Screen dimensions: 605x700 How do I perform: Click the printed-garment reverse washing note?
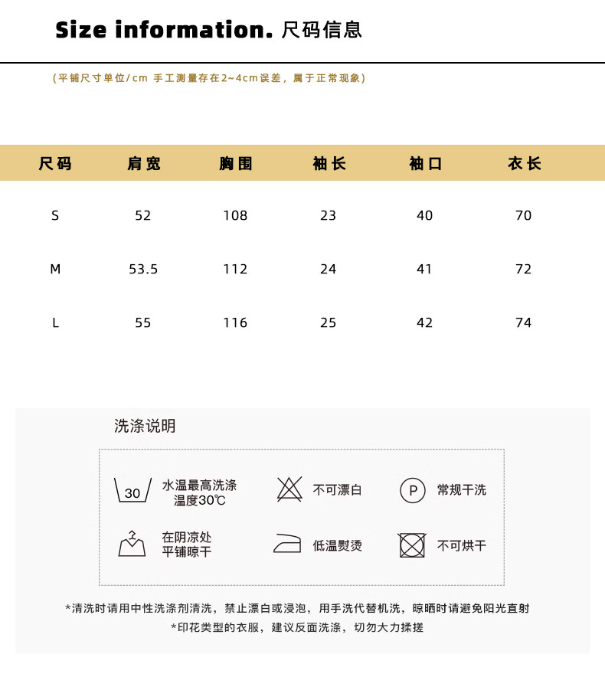297,628
